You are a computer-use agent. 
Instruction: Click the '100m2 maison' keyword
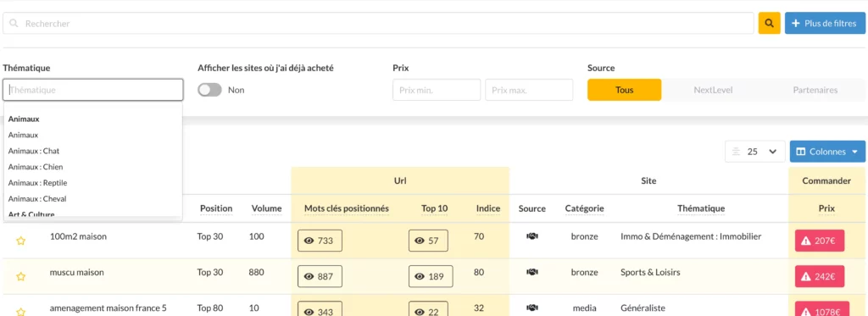(x=78, y=236)
